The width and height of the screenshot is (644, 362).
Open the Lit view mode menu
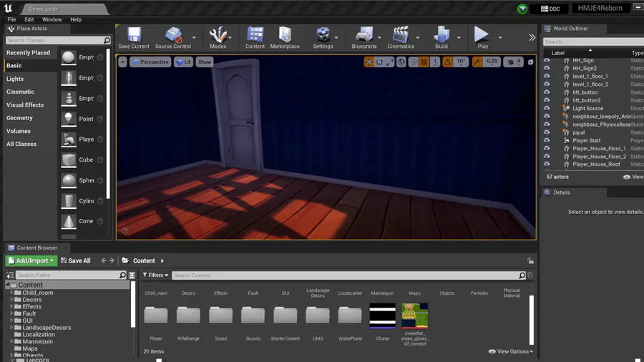(184, 62)
